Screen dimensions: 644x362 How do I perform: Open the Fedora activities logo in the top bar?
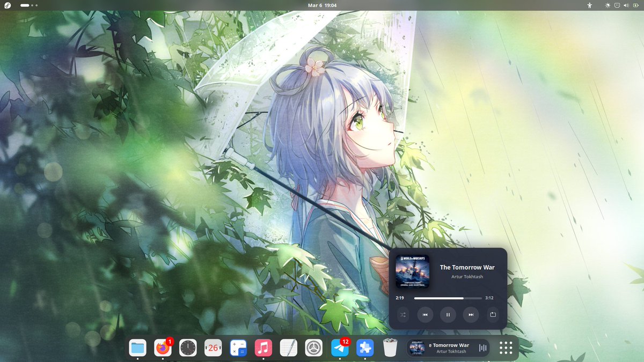pyautogui.click(x=8, y=5)
